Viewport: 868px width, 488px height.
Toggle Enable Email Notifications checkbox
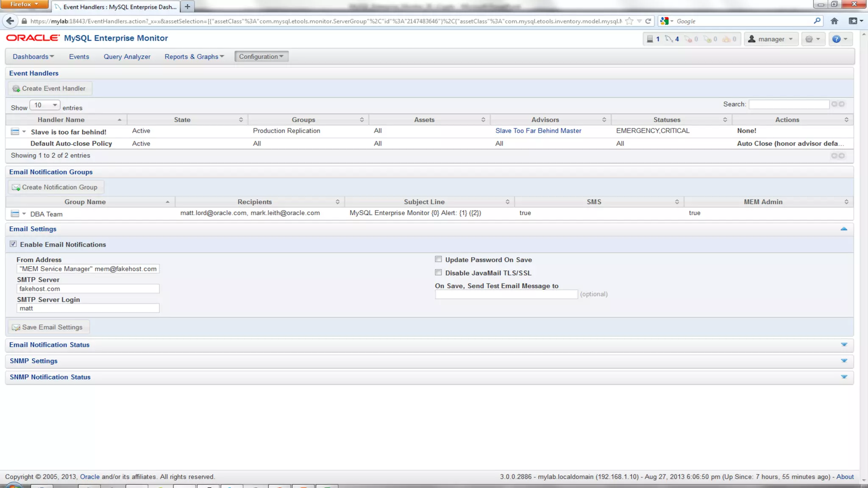[13, 244]
